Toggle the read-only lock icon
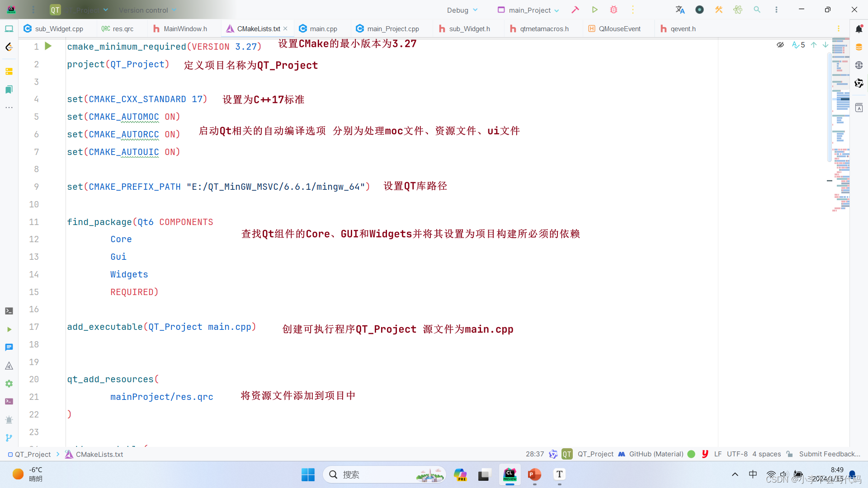Image resolution: width=868 pixels, height=488 pixels. (790, 454)
